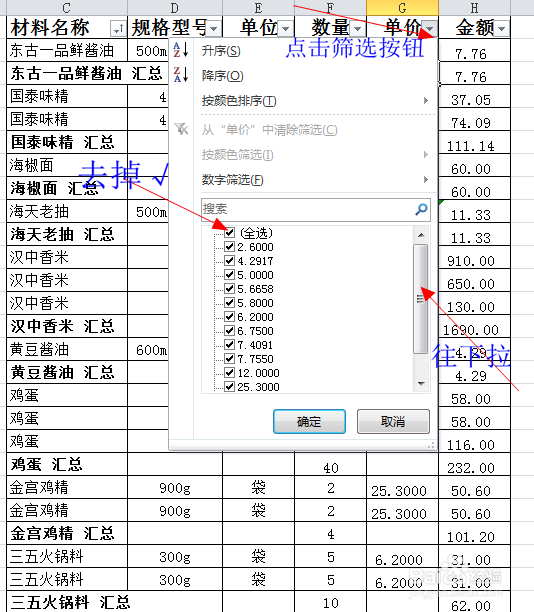Toggle the 5.0000 checkbox
Image resolution: width=534 pixels, height=612 pixels.
point(230,275)
